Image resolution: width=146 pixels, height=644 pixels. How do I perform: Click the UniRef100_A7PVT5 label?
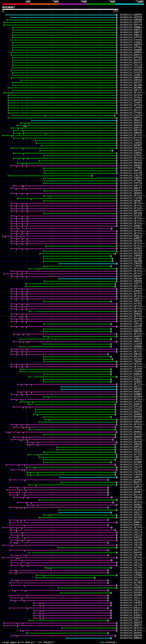[x=131, y=37]
